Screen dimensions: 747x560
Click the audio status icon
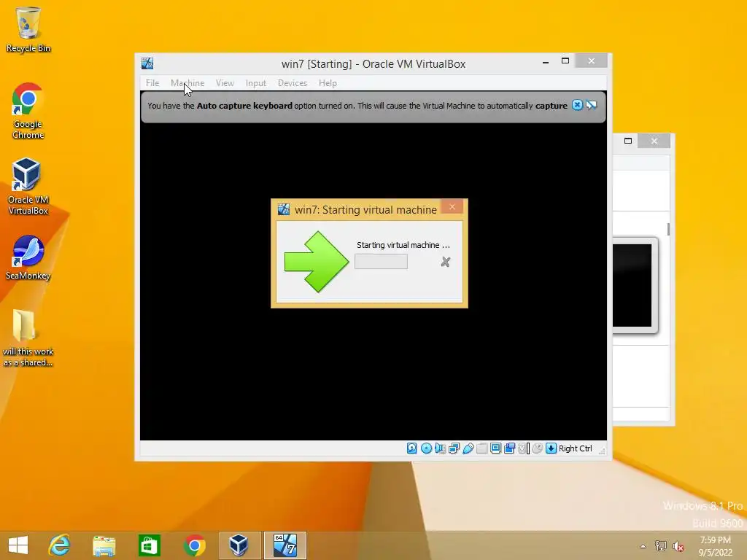(x=440, y=448)
